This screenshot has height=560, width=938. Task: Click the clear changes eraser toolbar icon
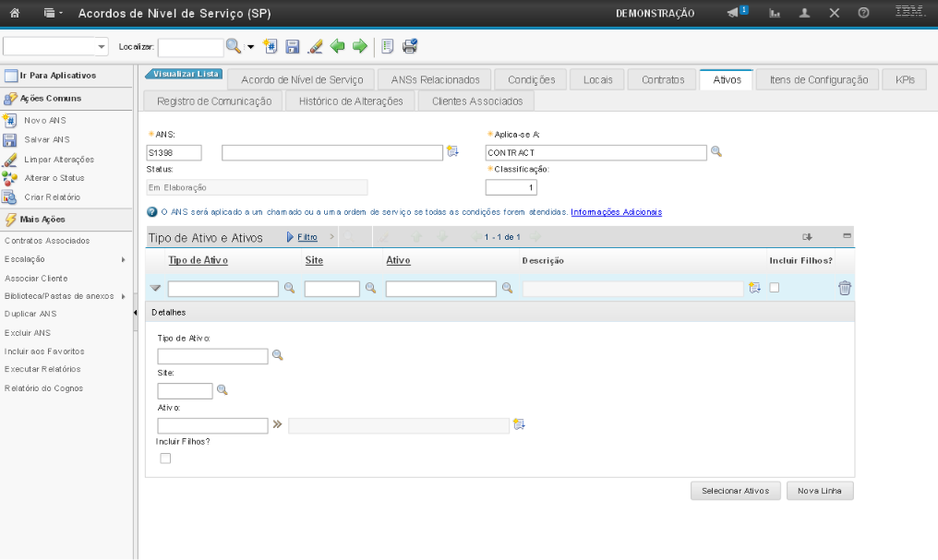pyautogui.click(x=315, y=46)
